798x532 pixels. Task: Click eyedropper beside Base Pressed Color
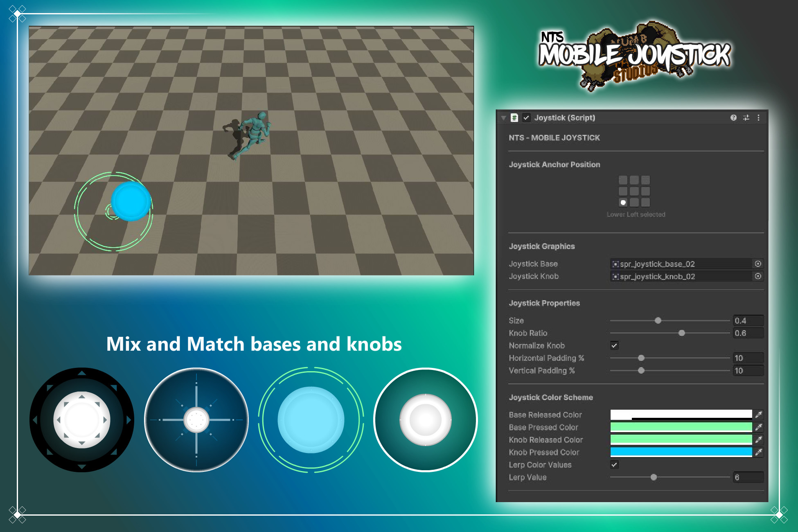759,427
